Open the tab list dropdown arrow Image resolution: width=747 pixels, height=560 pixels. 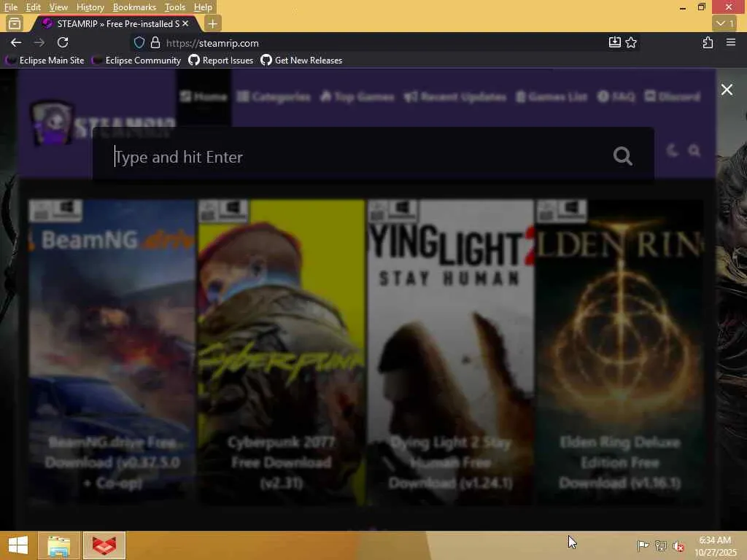coord(724,23)
